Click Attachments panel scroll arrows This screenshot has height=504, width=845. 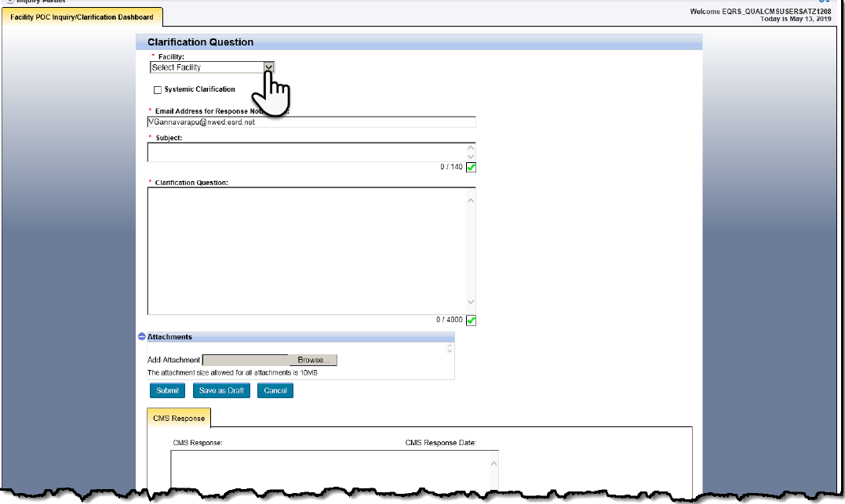click(450, 349)
